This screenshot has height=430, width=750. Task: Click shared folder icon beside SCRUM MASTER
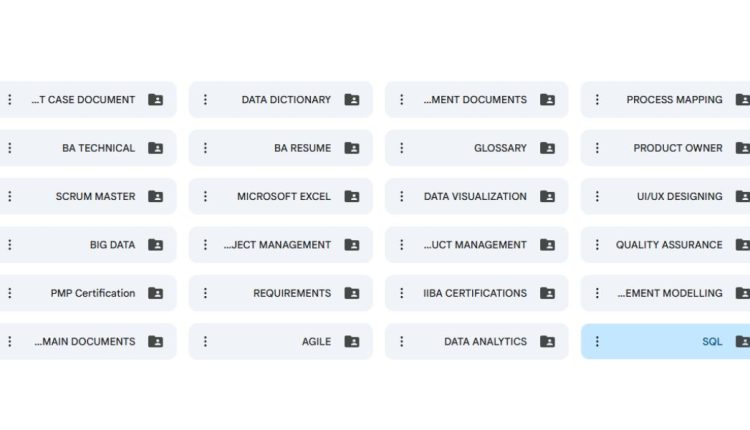click(156, 197)
